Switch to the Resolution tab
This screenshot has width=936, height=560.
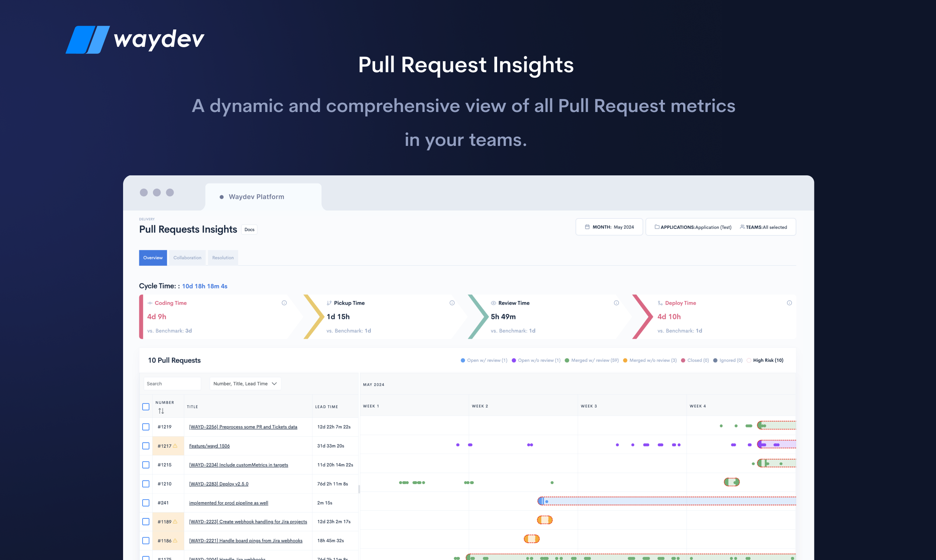(x=223, y=258)
